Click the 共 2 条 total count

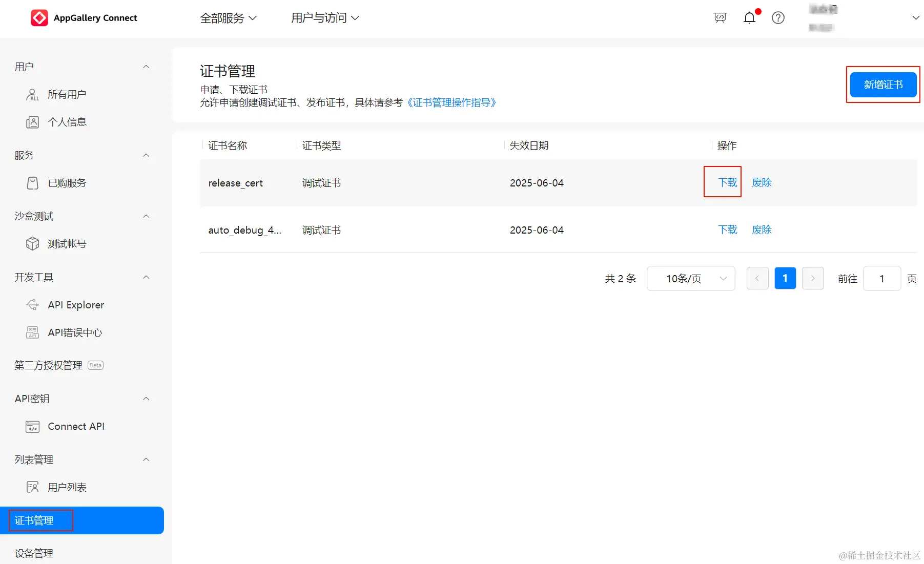[620, 279]
